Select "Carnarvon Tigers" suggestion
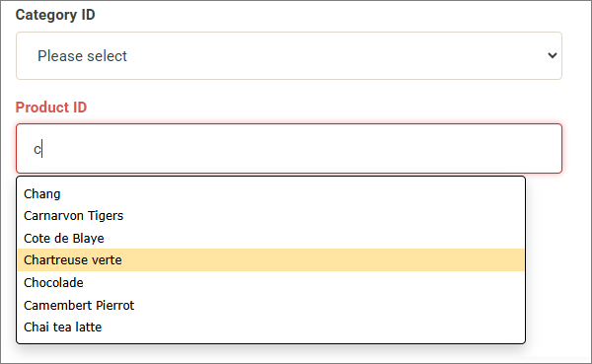Viewport: 592px width, 364px height. click(270, 216)
